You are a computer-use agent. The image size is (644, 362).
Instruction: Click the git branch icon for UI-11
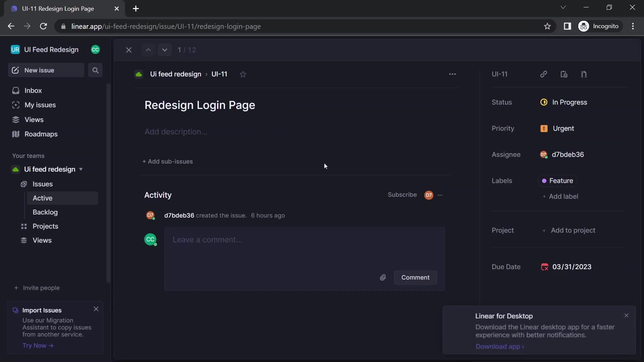tap(584, 74)
